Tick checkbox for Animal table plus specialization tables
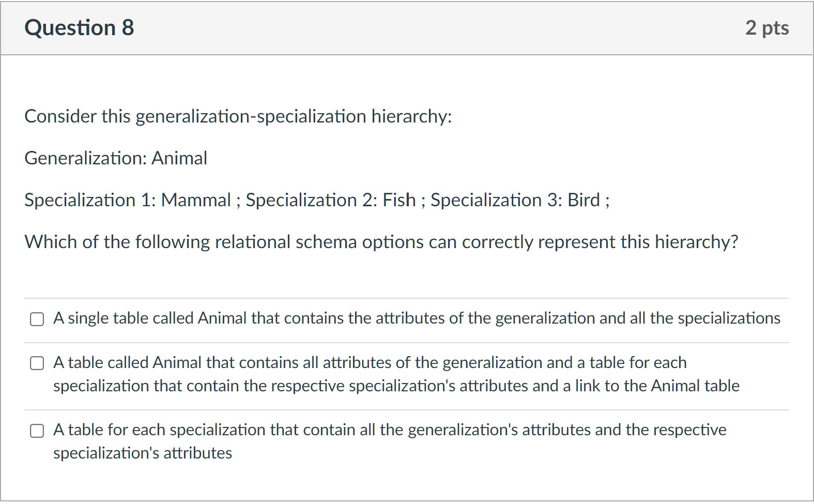Screen dimensions: 814x504 point(37,363)
